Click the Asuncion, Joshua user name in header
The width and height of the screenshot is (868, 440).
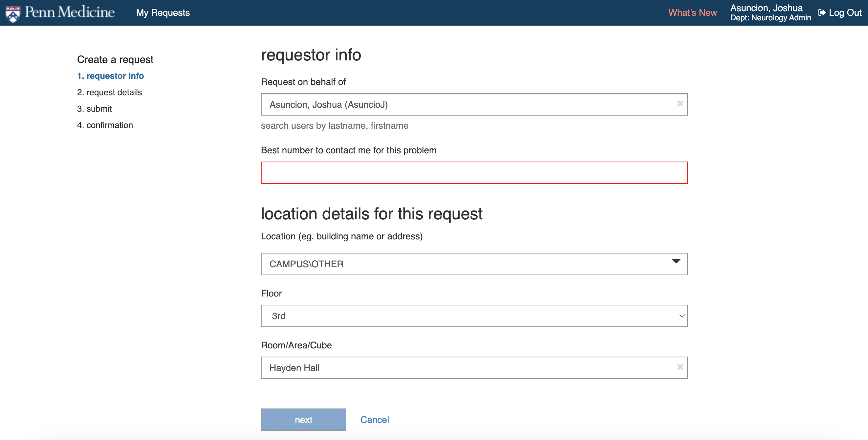point(766,8)
